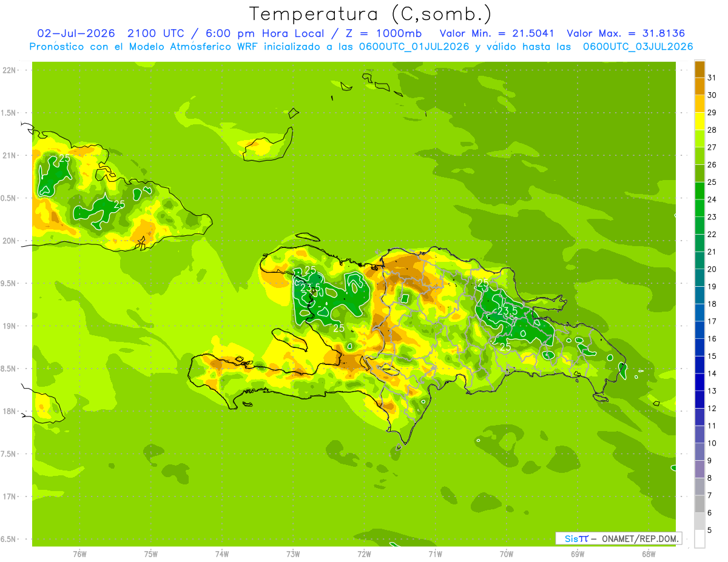Click the "74W" longitude axis label
Screen dimensions: 728x562
pyautogui.click(x=222, y=554)
